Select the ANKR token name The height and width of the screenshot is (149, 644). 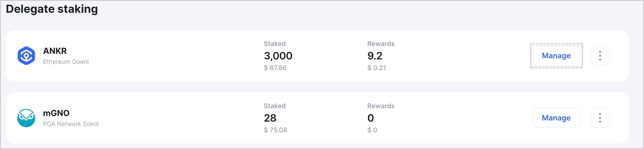coord(55,51)
